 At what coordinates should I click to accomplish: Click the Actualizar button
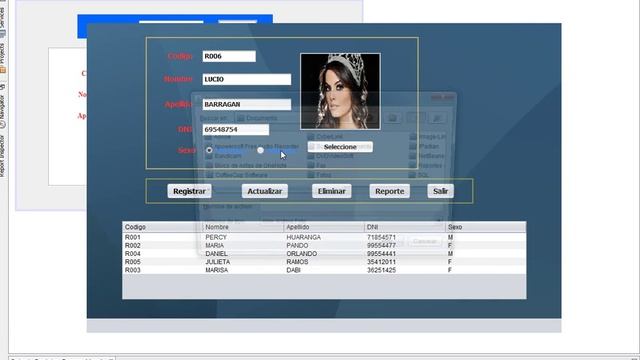(264, 191)
